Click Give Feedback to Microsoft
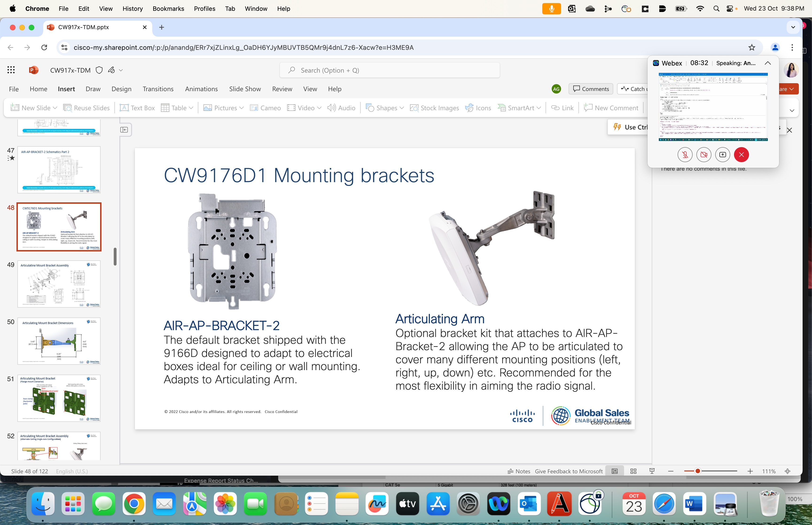 click(568, 471)
